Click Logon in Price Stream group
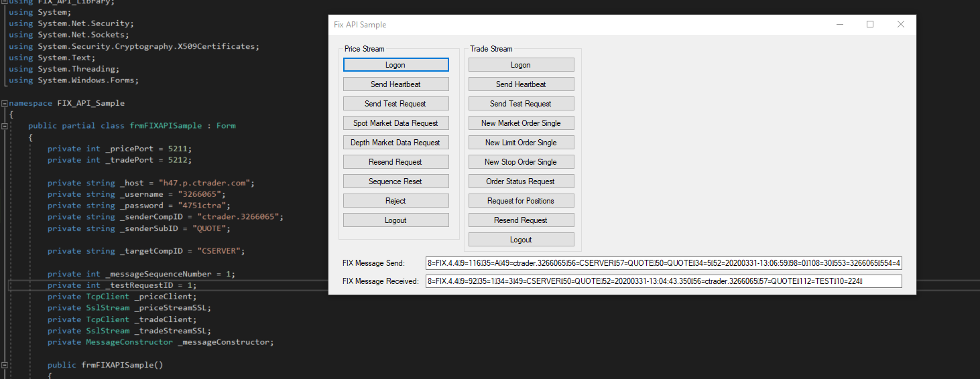Image resolution: width=980 pixels, height=379 pixels. (x=395, y=65)
